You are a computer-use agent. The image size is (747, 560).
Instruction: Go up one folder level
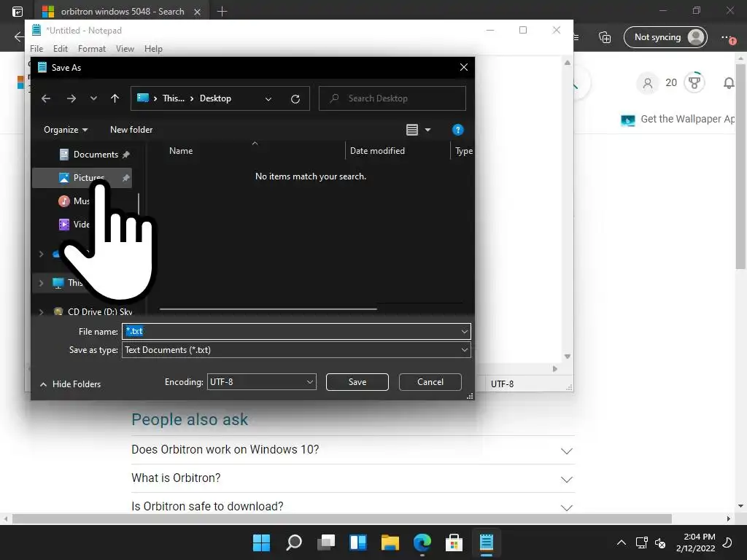115,98
